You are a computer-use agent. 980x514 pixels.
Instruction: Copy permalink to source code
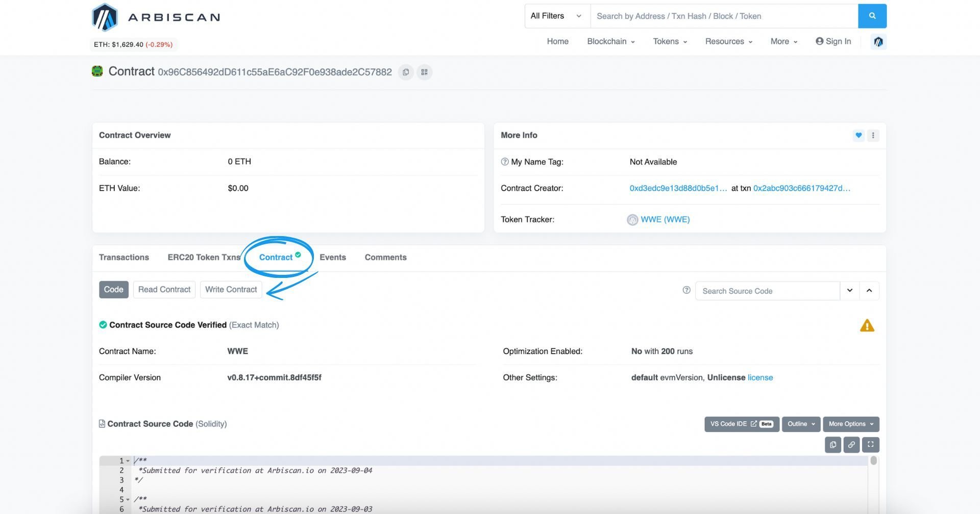point(851,445)
